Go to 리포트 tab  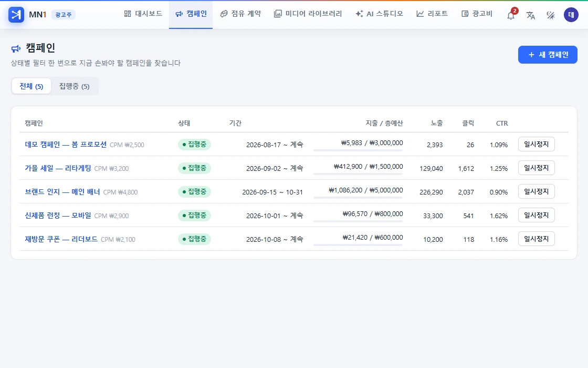click(x=432, y=14)
